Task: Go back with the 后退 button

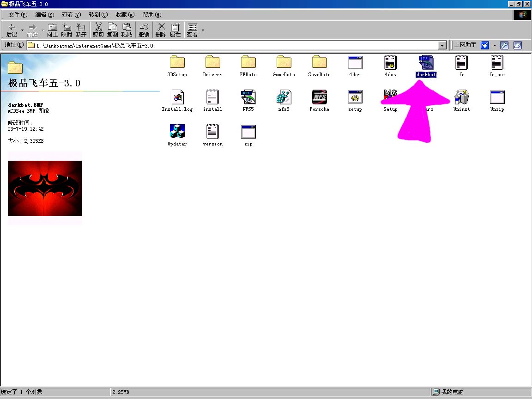Action: [x=12, y=30]
